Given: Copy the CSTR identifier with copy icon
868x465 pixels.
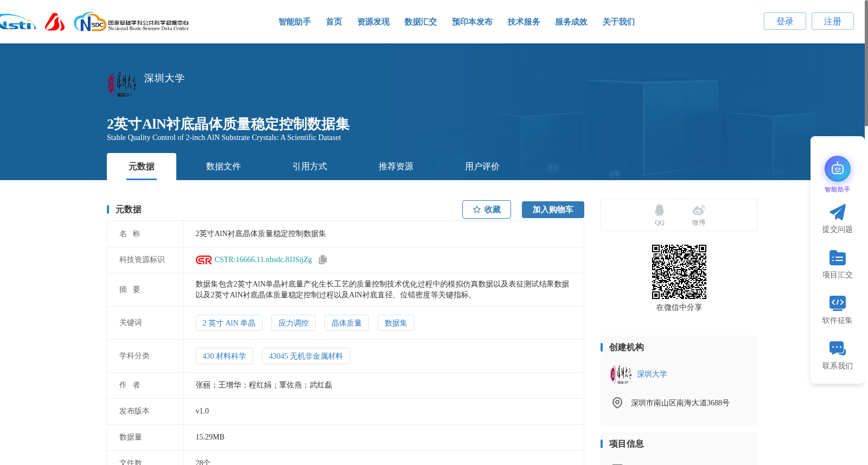Looking at the screenshot, I should click(323, 259).
